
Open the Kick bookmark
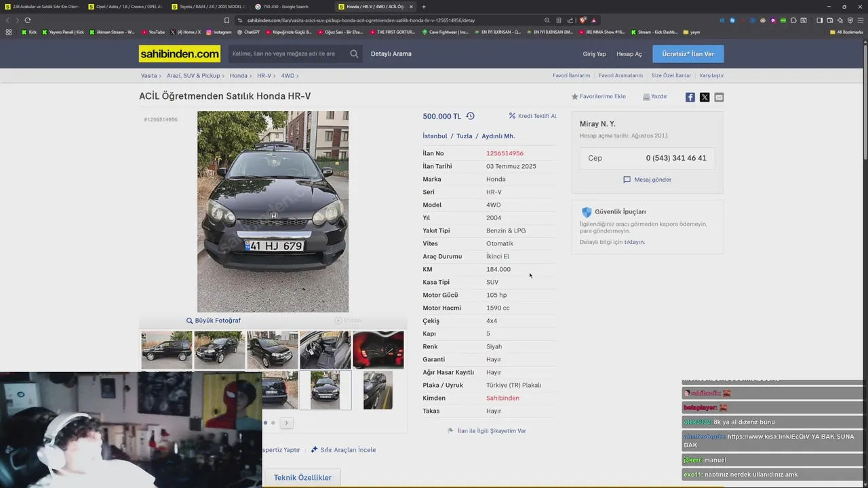pyautogui.click(x=29, y=32)
